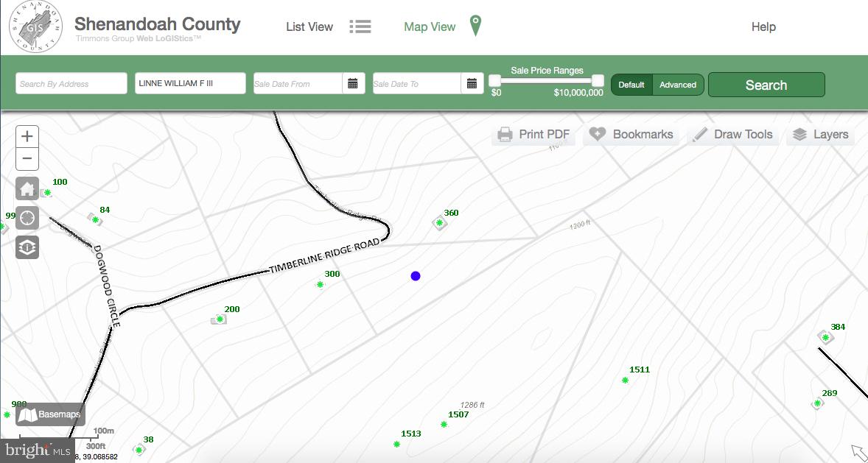Screen dimensions: 868x463
Task: Select parcel marker 360
Action: point(440,223)
